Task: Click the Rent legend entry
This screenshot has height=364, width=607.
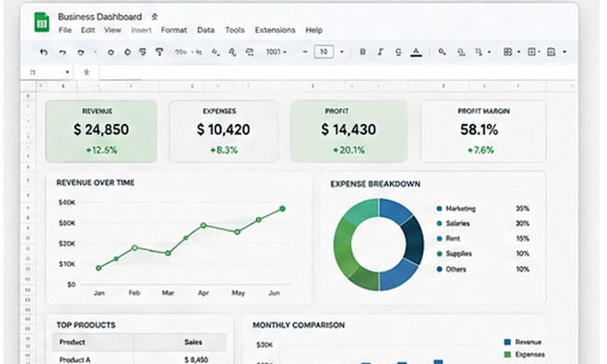Action: [x=448, y=239]
